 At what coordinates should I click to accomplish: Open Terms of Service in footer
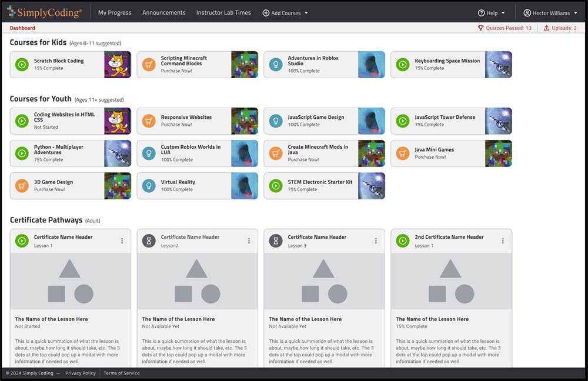(122, 373)
